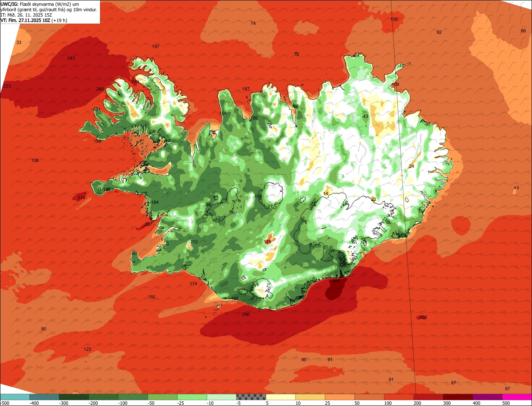Click the map value 14
Screen dimensions: 532x406
325,193
